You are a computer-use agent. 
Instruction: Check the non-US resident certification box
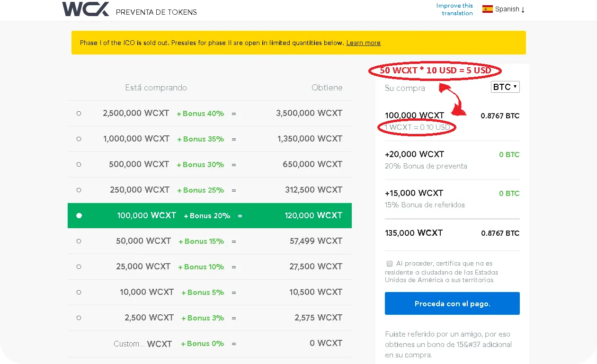(389, 263)
